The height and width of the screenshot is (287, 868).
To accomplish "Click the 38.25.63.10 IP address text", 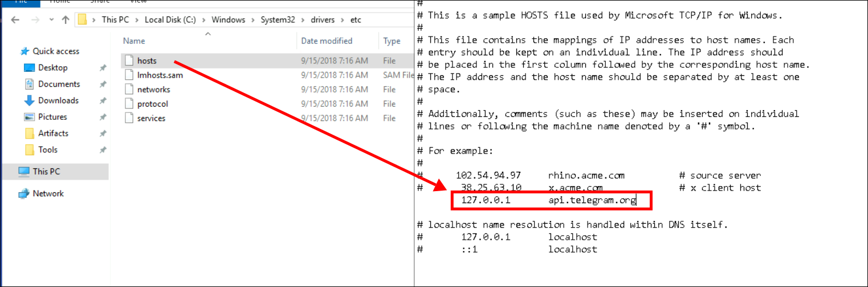I will click(491, 188).
